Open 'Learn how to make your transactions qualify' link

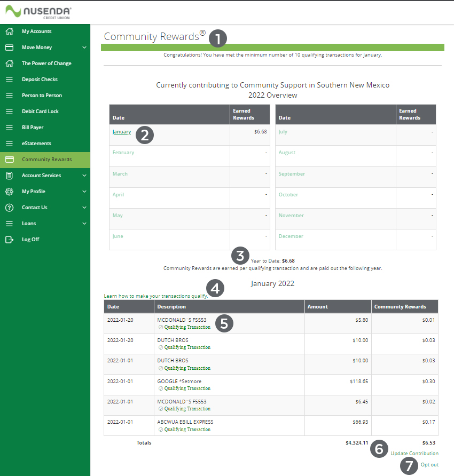pos(156,296)
